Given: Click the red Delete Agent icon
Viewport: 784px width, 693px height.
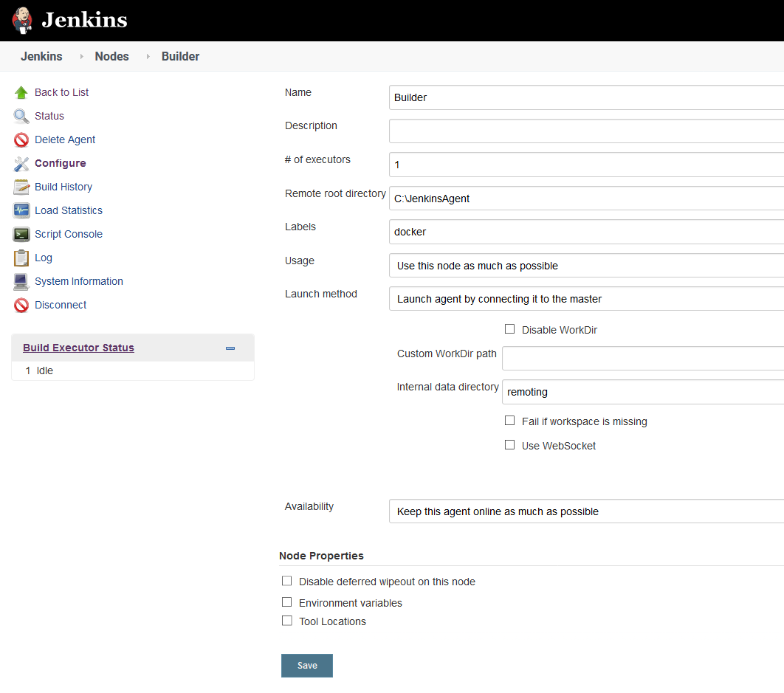Looking at the screenshot, I should pos(21,139).
